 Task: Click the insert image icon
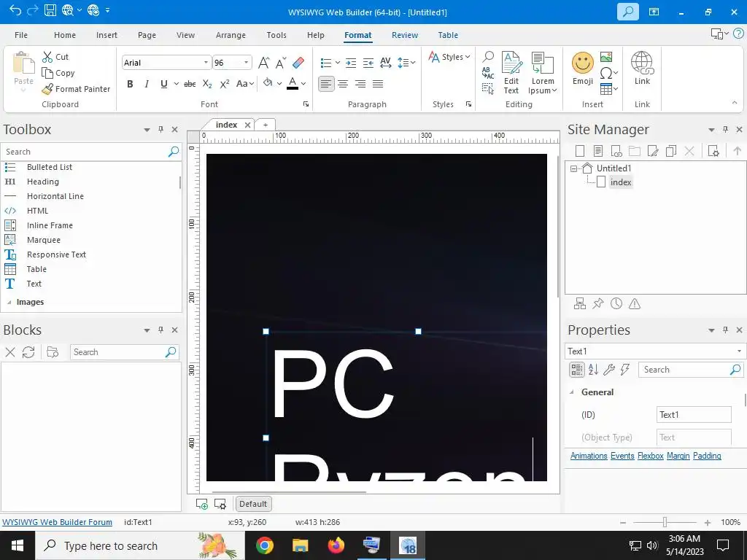point(606,57)
